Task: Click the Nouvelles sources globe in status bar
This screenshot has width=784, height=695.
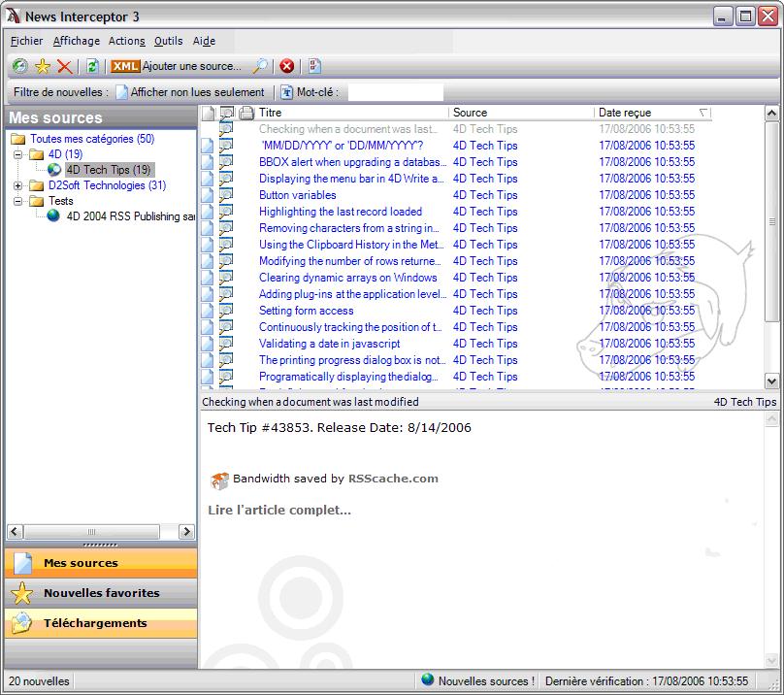Action: (x=428, y=680)
